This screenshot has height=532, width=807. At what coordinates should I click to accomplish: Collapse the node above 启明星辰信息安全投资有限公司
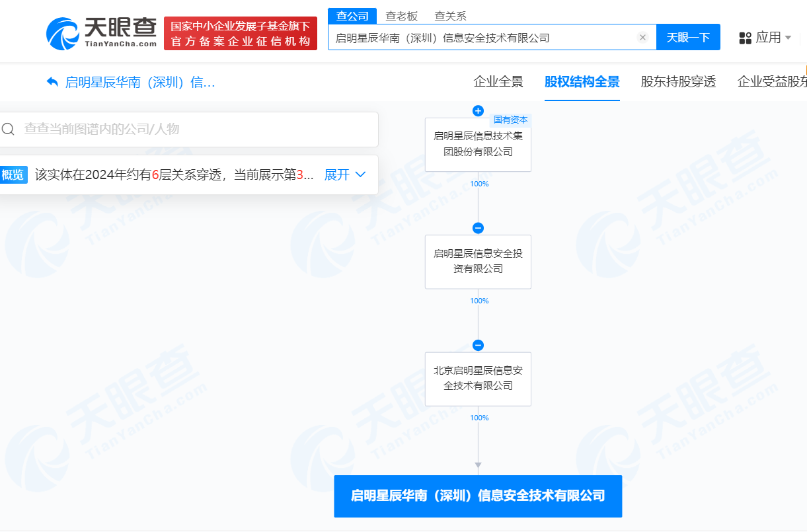[x=478, y=228]
